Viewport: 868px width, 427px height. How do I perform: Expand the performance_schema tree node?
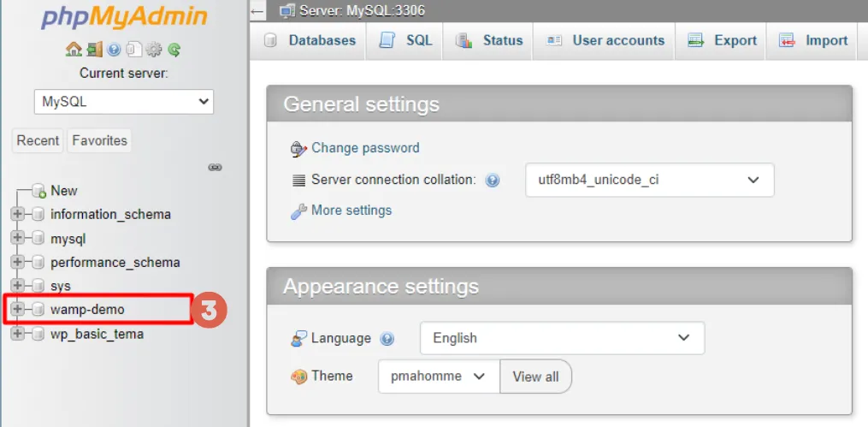tap(18, 262)
